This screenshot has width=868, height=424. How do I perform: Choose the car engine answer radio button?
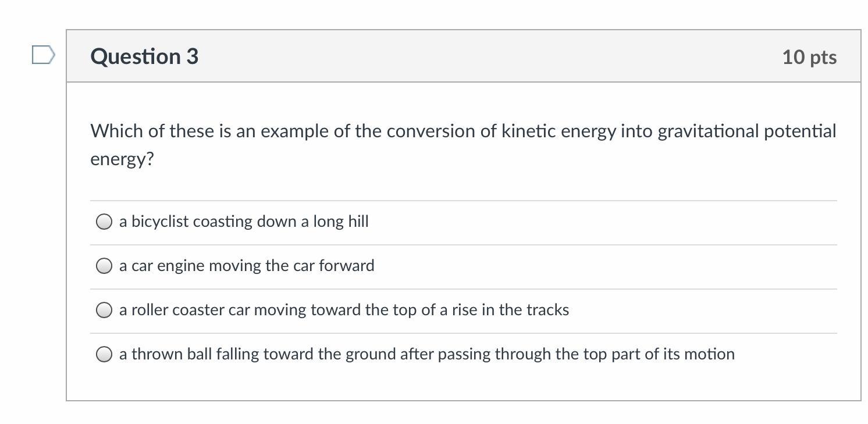[104, 266]
